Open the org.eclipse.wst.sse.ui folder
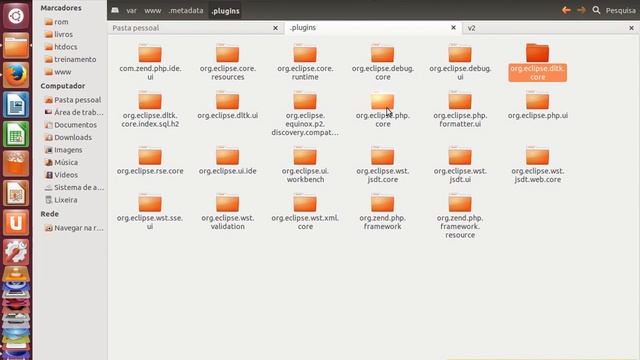Screen dimensions: 640x360 pos(150,212)
